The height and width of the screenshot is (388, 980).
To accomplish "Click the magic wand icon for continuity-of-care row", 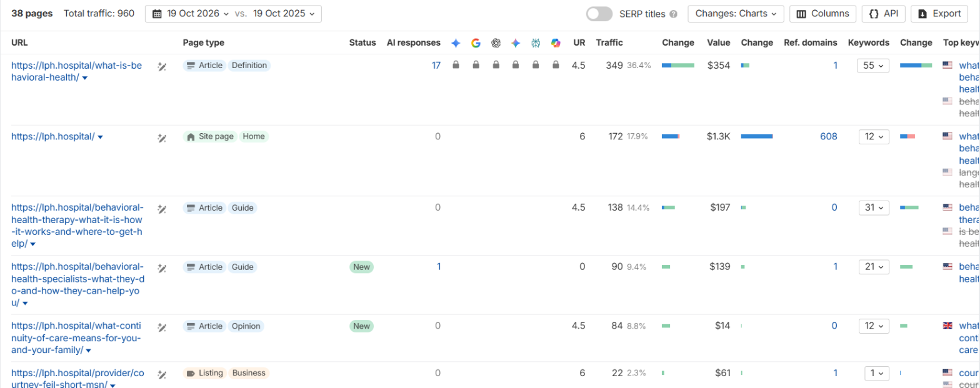I will click(162, 327).
